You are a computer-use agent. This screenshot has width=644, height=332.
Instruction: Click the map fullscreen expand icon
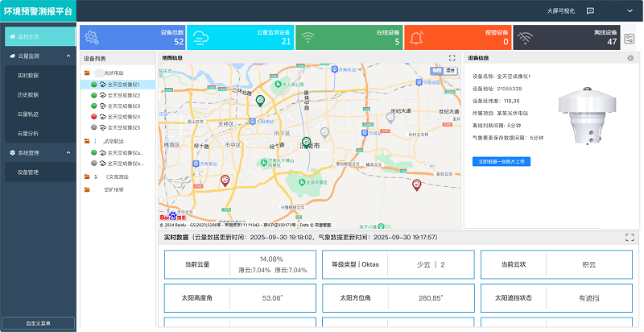[x=452, y=58]
